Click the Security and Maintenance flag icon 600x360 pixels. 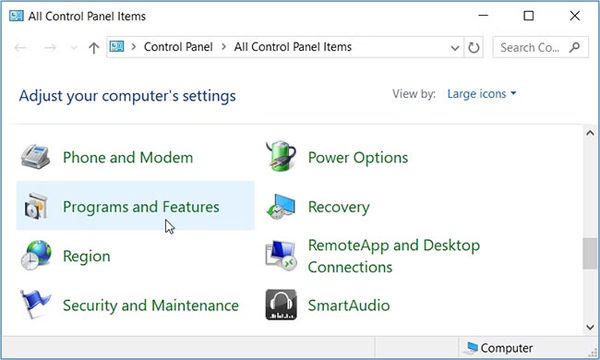pos(35,305)
